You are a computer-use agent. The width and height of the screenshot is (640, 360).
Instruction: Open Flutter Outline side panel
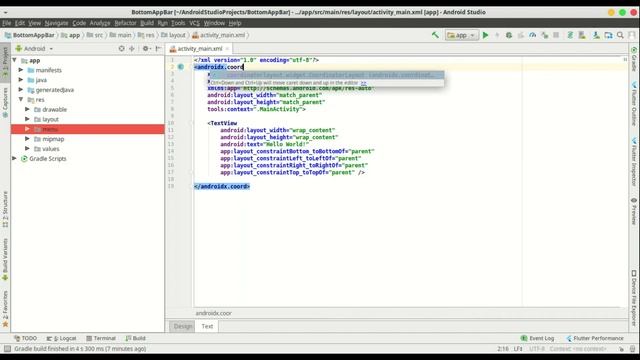click(634, 104)
